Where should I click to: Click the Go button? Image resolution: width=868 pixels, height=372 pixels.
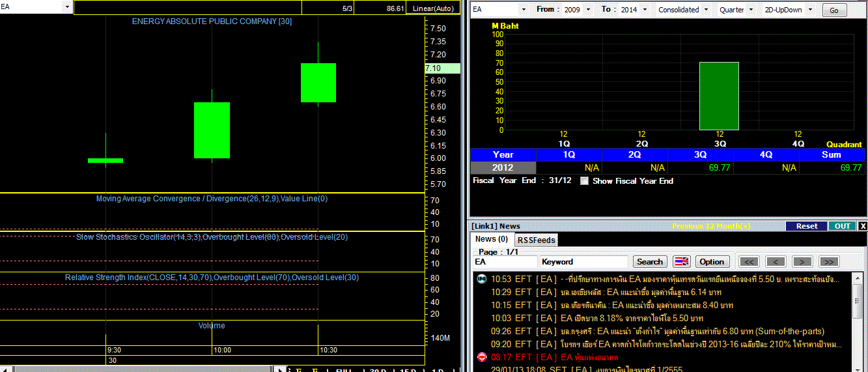(x=834, y=10)
